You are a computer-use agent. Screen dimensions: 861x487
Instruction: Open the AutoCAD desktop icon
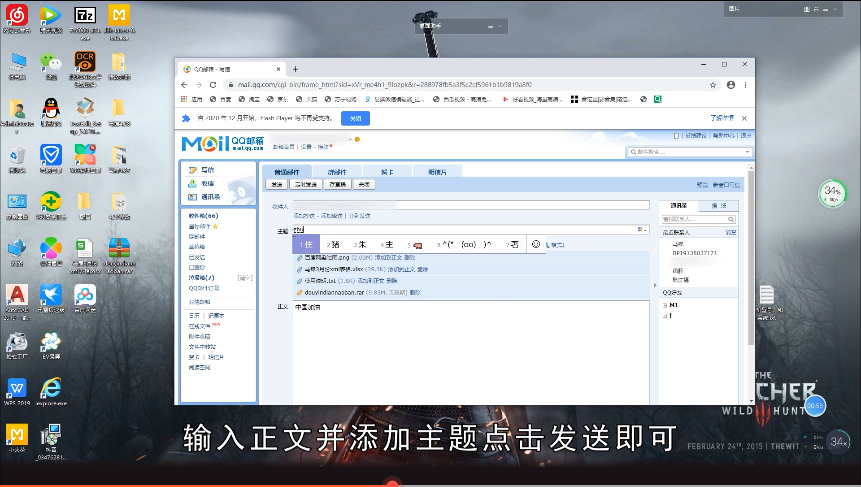17,295
